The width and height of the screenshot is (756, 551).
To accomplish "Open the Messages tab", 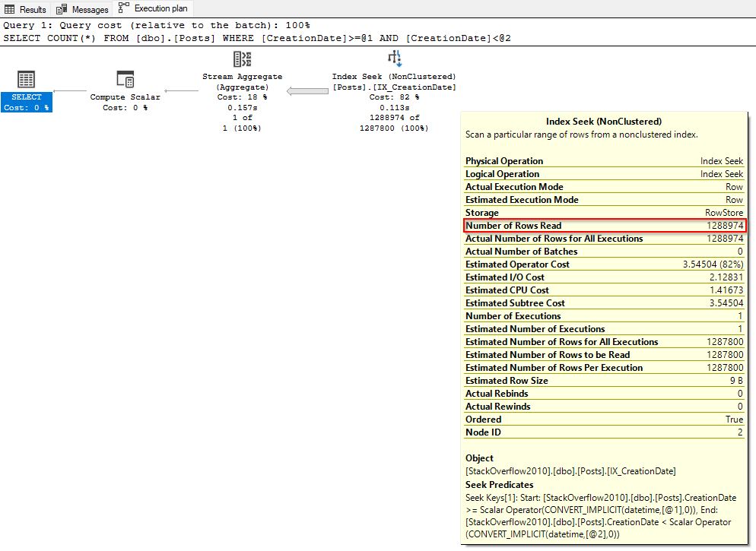I will coord(82,9).
